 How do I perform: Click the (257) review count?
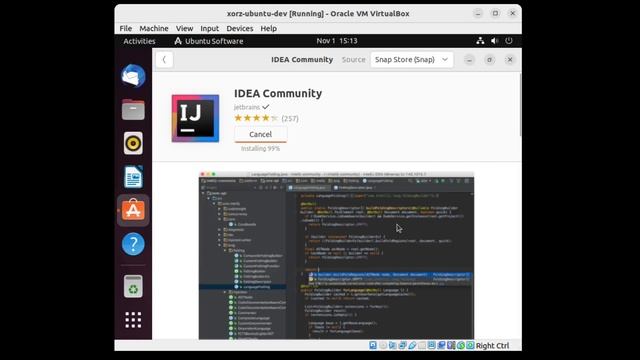(x=290, y=118)
